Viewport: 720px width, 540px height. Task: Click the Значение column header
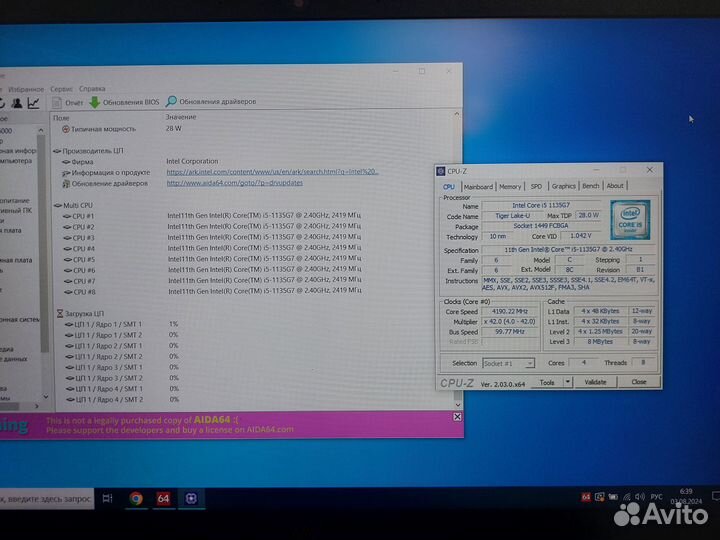click(181, 117)
